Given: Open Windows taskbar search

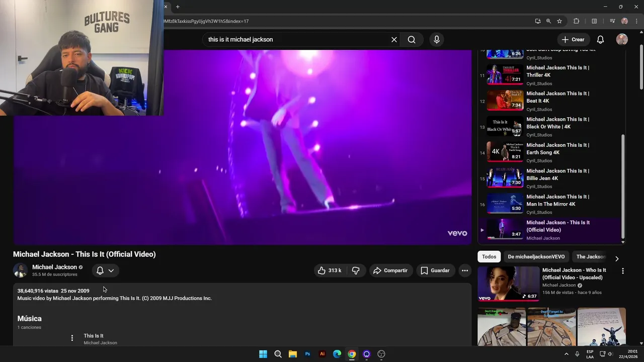Looking at the screenshot, I should click(x=278, y=354).
